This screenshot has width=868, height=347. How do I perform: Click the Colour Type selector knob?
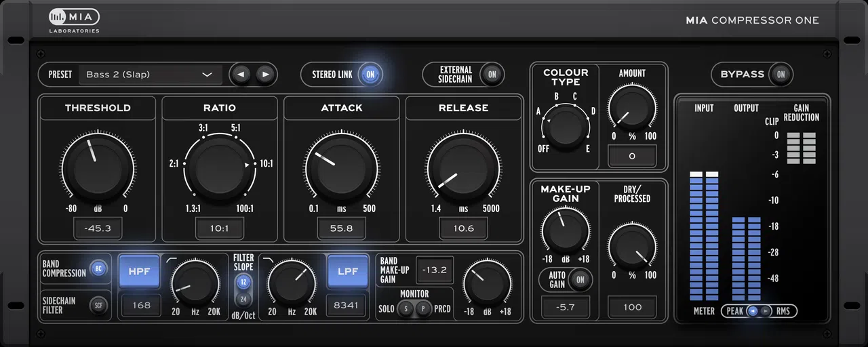pyautogui.click(x=567, y=127)
